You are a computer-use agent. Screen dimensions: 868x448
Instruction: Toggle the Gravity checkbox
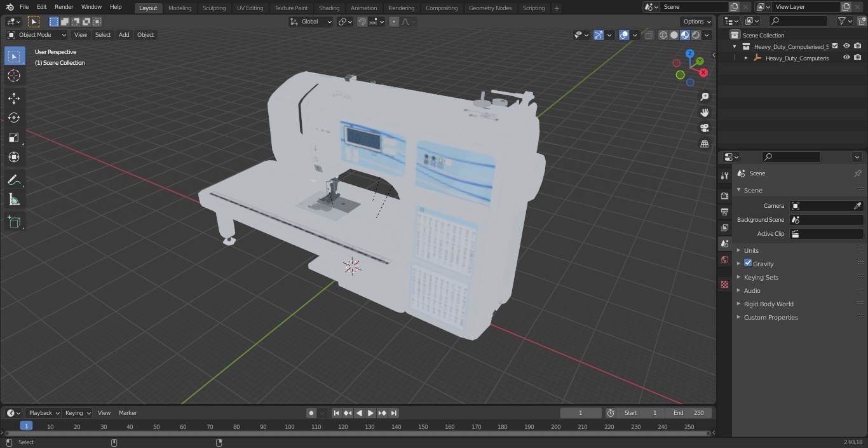(748, 263)
